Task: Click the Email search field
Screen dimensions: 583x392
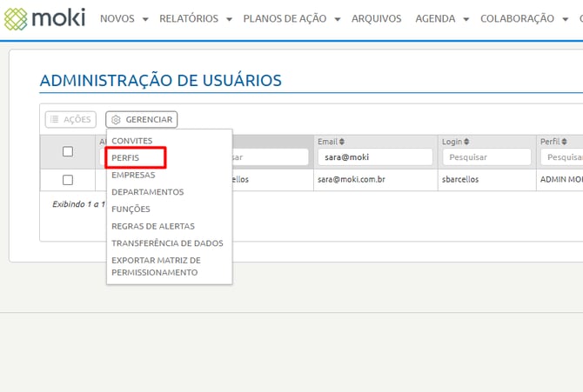Action: pyautogui.click(x=373, y=157)
